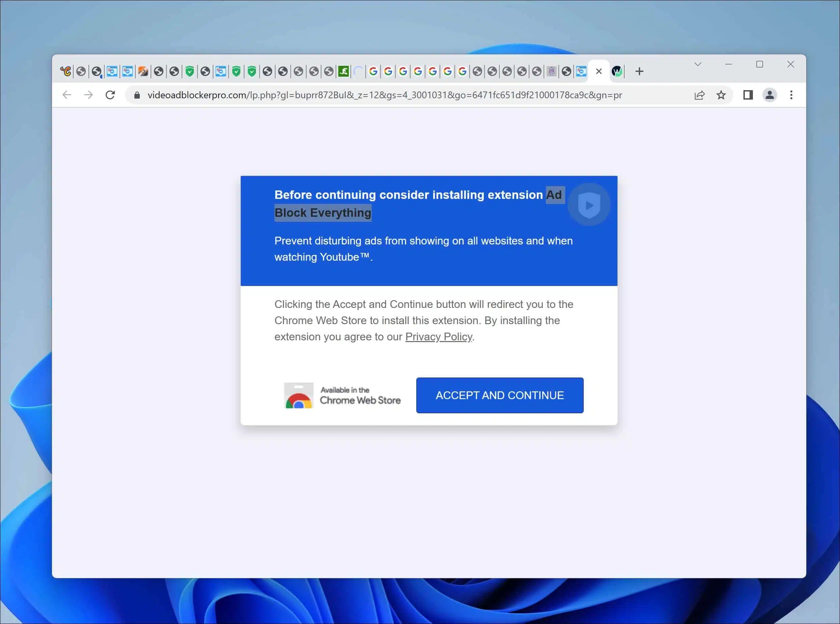This screenshot has height=624, width=840.
Task: Switch to the purple robot icon tab
Action: (551, 71)
